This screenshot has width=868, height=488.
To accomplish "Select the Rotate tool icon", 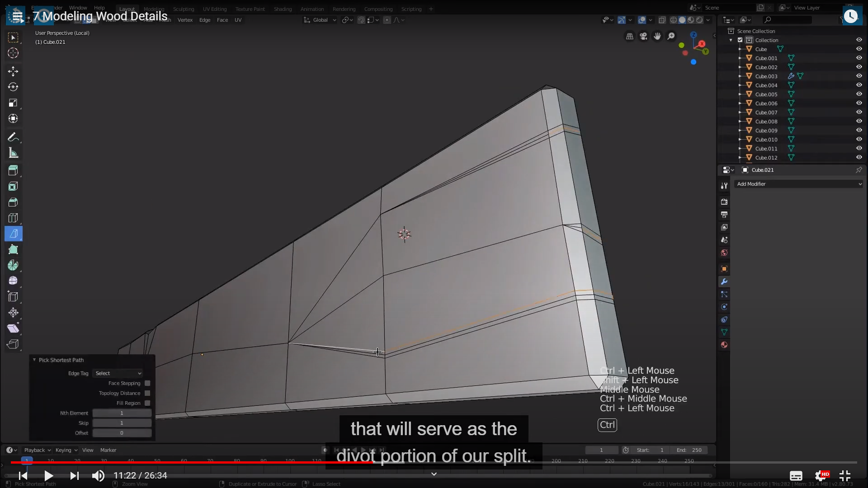I will 13,87.
